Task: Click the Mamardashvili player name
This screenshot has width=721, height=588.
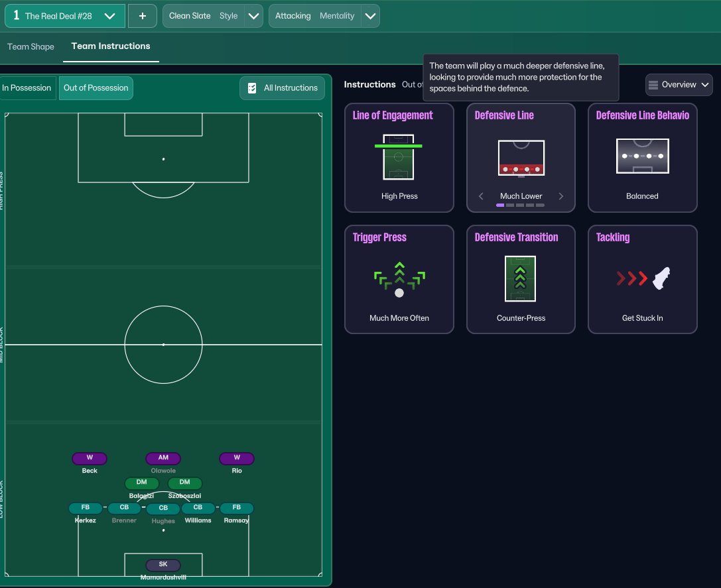Action: coord(163,577)
